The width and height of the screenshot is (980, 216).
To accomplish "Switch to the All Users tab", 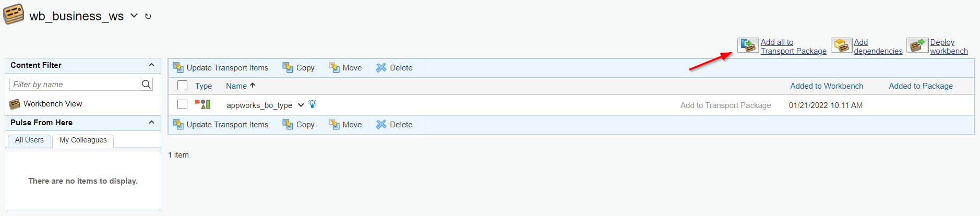I will [x=29, y=140].
